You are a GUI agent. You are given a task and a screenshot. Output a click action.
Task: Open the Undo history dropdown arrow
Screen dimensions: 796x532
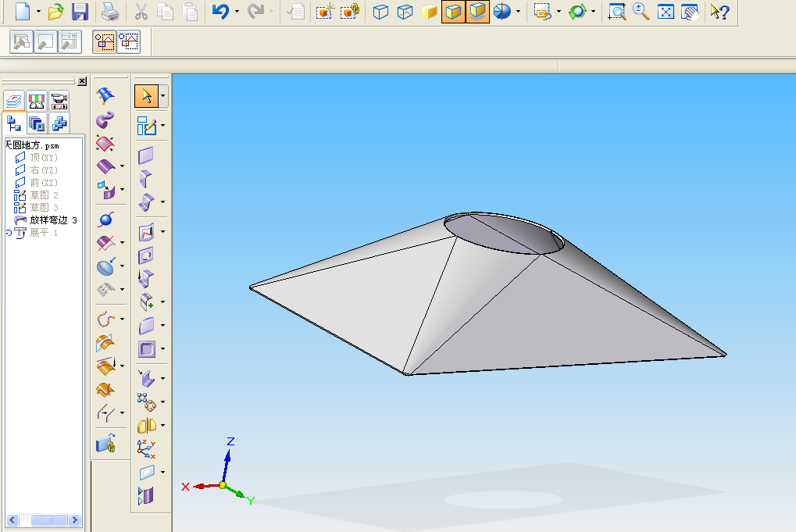(237, 11)
